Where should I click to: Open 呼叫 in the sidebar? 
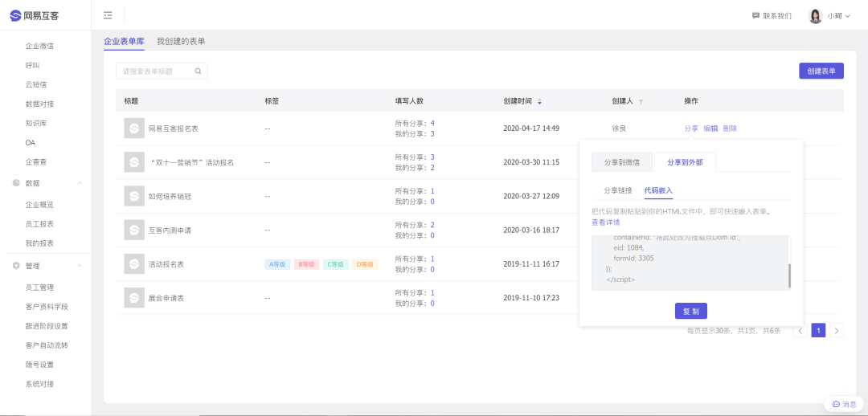32,65
